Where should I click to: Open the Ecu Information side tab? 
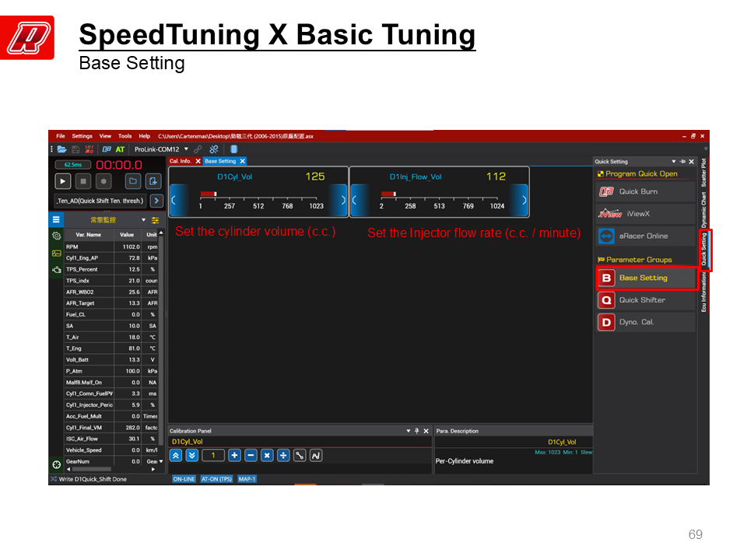704,292
